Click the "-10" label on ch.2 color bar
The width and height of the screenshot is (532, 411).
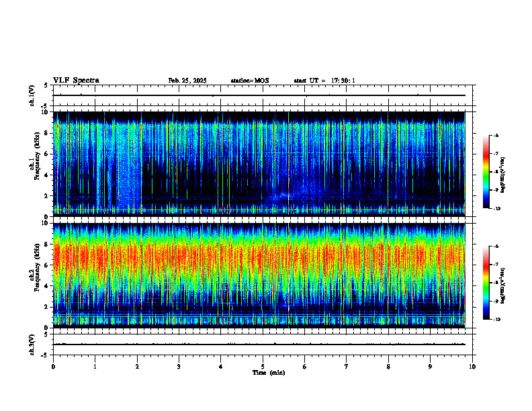tap(496, 320)
